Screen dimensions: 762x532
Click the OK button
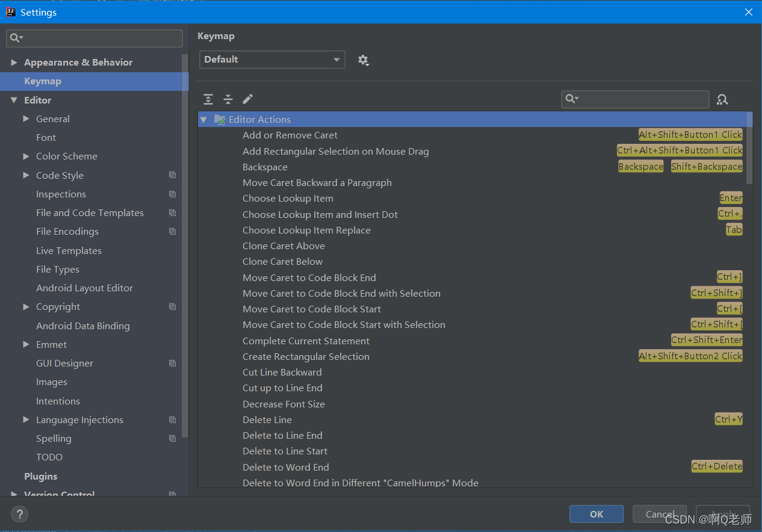coord(596,514)
